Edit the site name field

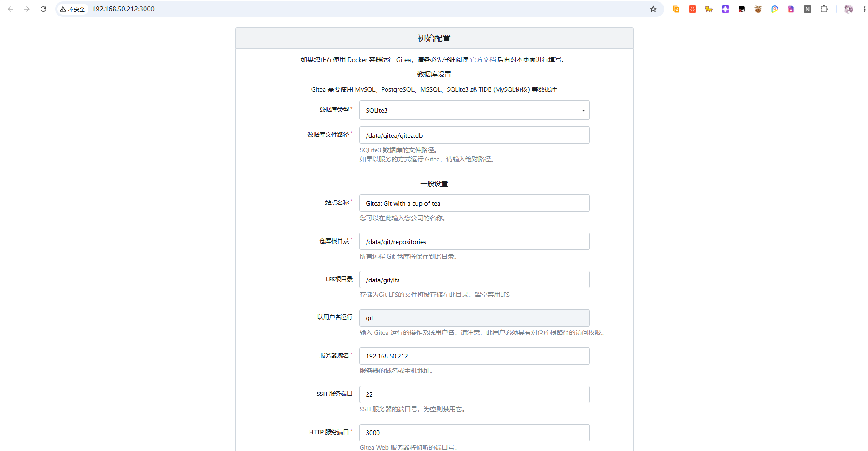(474, 203)
